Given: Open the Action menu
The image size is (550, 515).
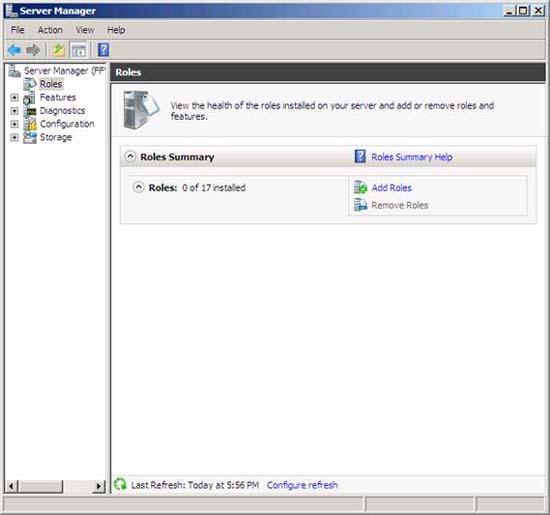Looking at the screenshot, I should pos(50,30).
